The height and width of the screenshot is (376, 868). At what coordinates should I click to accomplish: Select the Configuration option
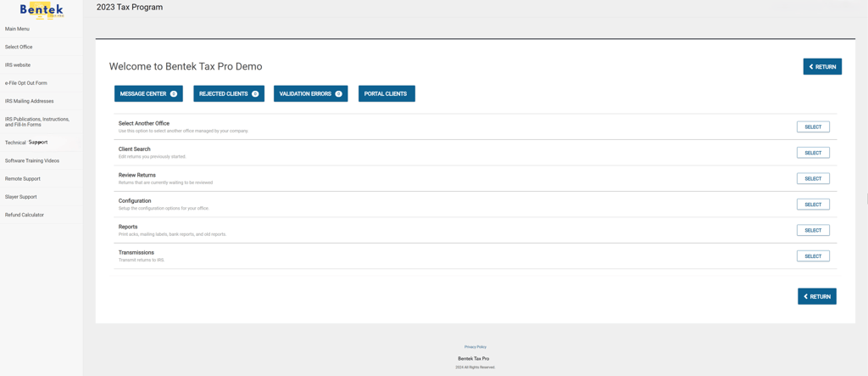pyautogui.click(x=813, y=204)
